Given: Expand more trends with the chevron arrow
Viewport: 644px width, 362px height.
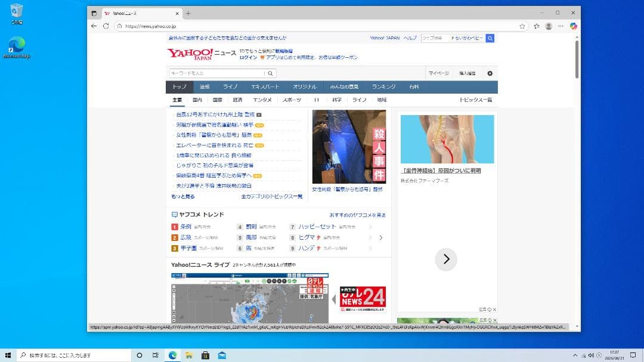Looking at the screenshot, I should tap(381, 237).
